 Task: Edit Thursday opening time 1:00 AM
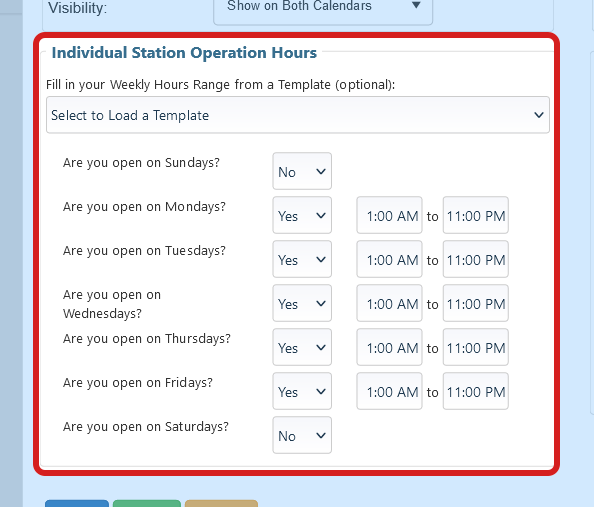pos(389,347)
